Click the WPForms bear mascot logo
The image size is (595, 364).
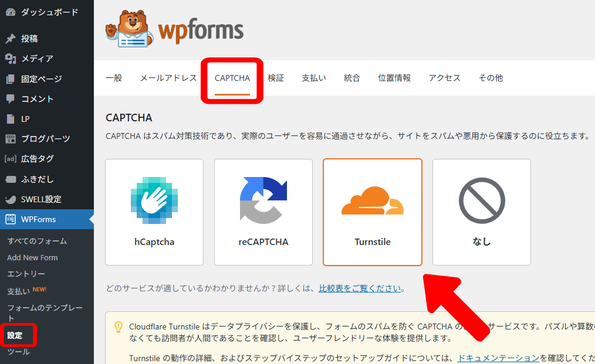coord(129,29)
